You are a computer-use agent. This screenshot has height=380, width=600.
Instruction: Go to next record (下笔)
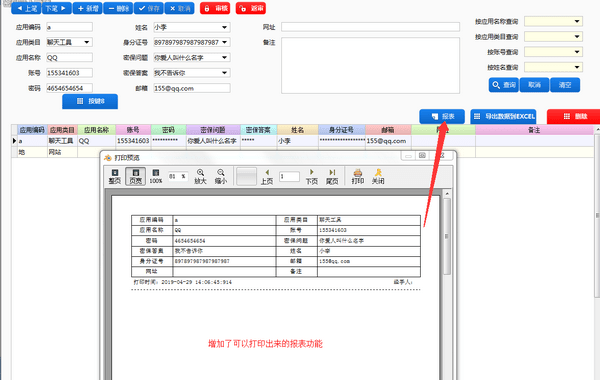[x=57, y=8]
